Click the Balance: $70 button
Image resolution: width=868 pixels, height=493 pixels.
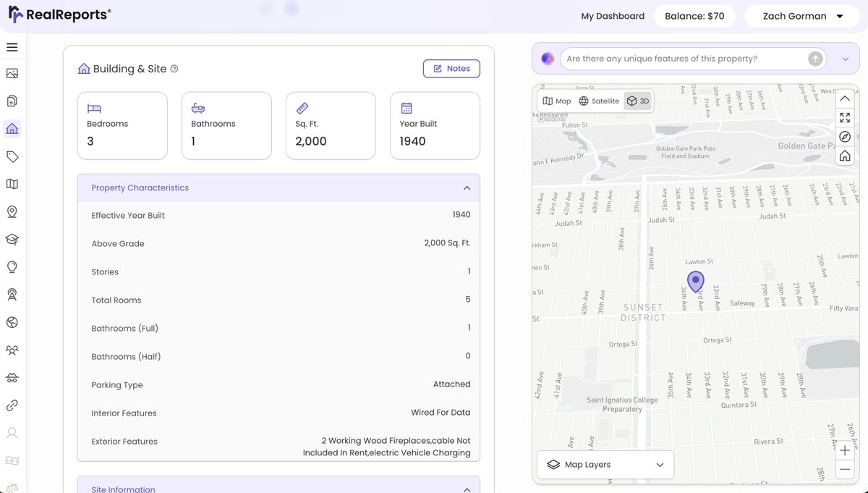click(x=694, y=16)
